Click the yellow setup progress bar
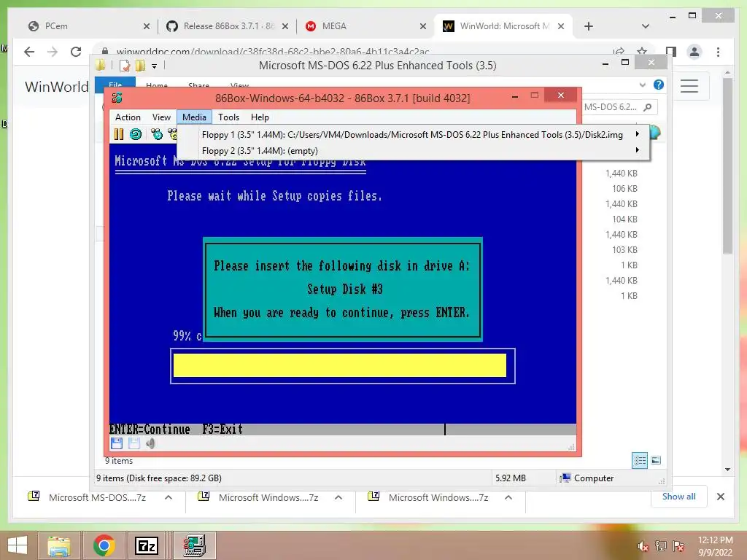Screen dimensions: 747x560 [340, 365]
